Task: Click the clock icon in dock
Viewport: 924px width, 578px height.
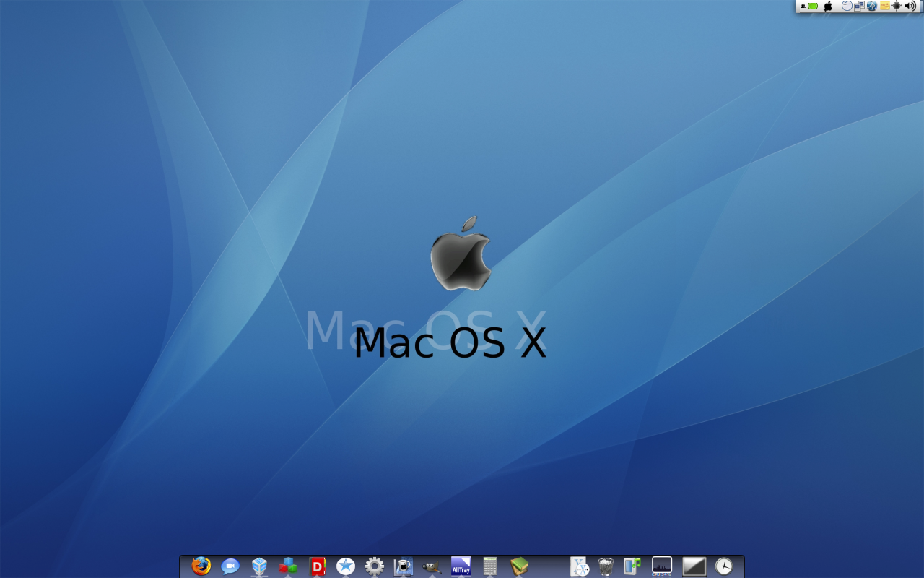Action: click(x=724, y=566)
